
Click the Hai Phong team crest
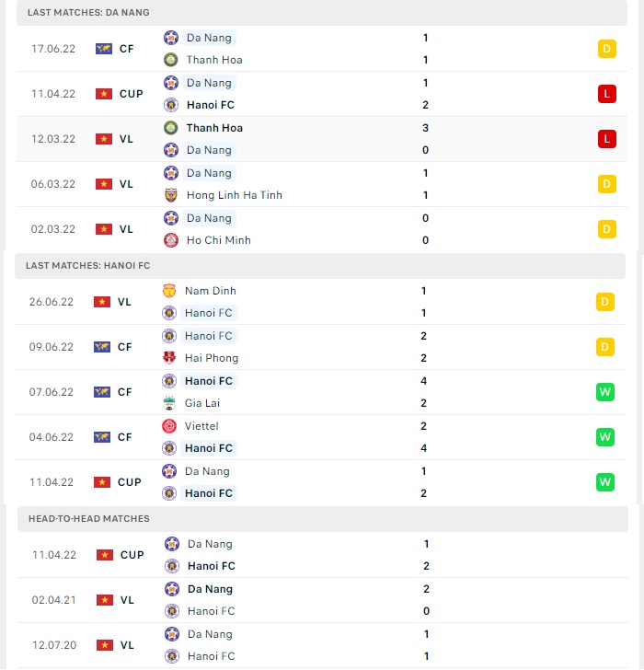[169, 358]
